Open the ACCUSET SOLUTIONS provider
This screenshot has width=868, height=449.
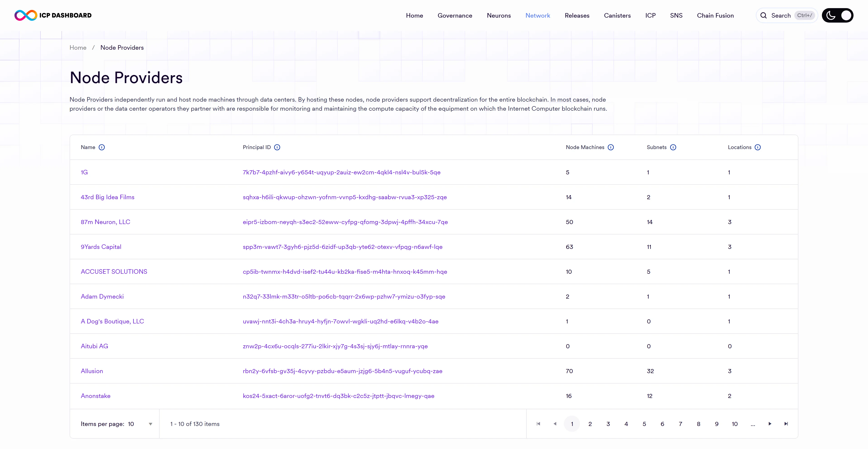114,272
